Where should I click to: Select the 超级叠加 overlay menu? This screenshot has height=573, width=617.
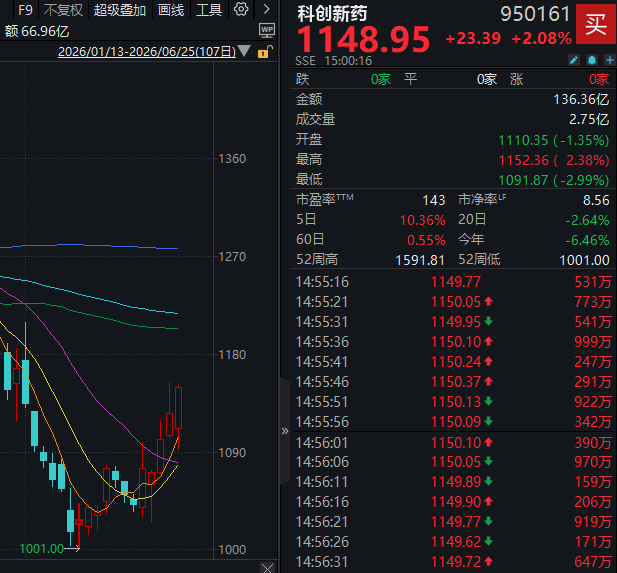(x=120, y=10)
